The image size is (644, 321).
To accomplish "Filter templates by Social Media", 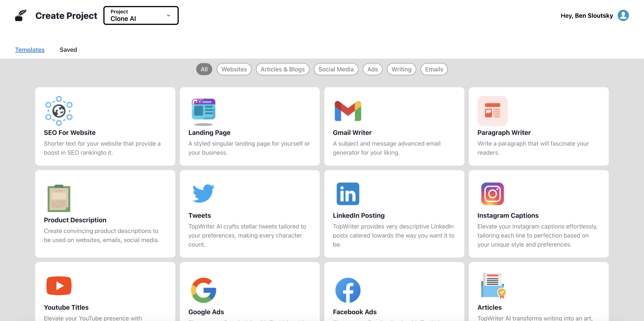I will click(336, 69).
